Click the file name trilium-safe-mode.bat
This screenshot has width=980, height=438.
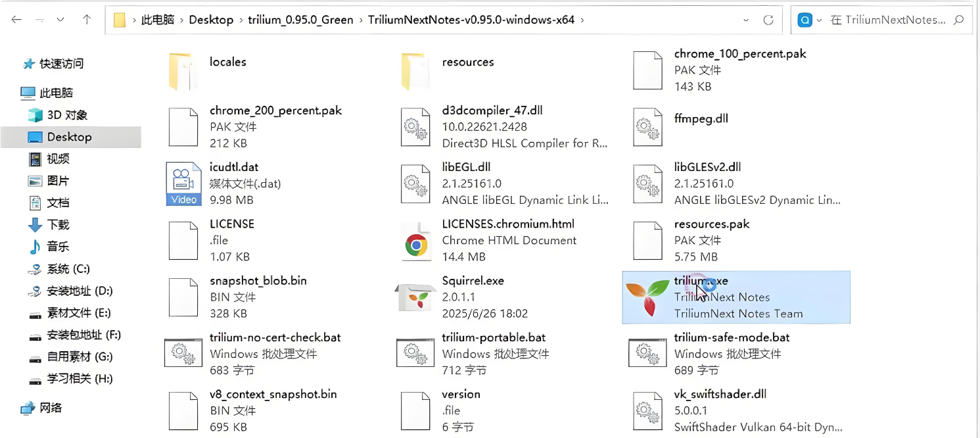tap(732, 337)
